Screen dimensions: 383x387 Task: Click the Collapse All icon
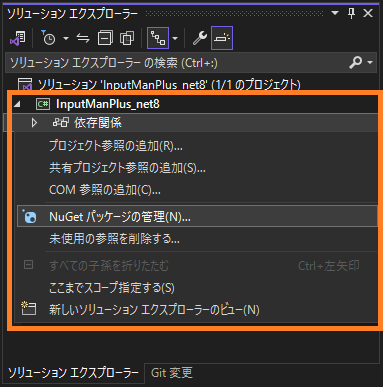pyautogui.click(x=105, y=38)
